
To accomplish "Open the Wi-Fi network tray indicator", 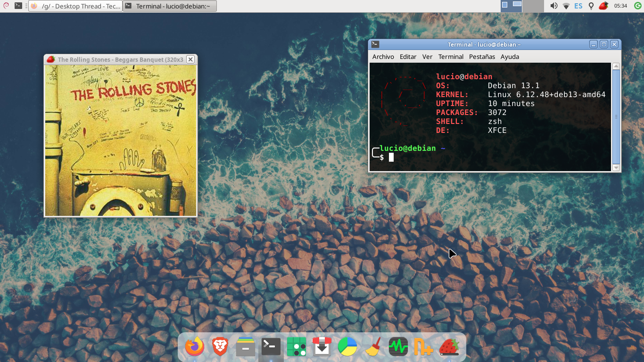I will click(x=566, y=6).
